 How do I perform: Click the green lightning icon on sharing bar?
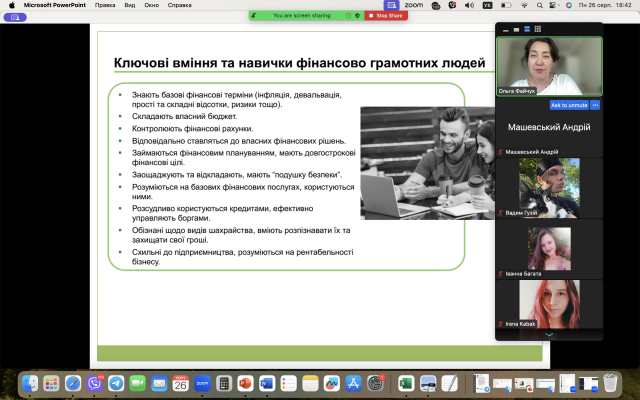254,16
